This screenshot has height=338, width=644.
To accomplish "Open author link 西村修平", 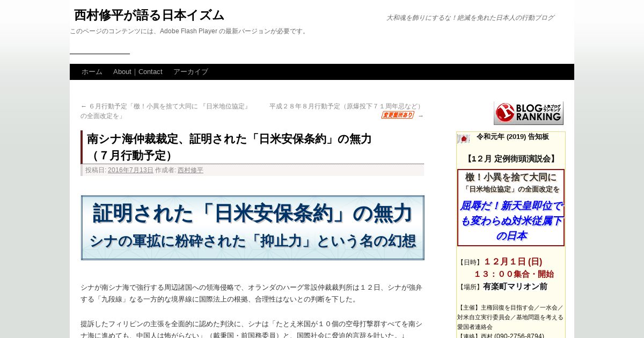I will click(x=191, y=170).
